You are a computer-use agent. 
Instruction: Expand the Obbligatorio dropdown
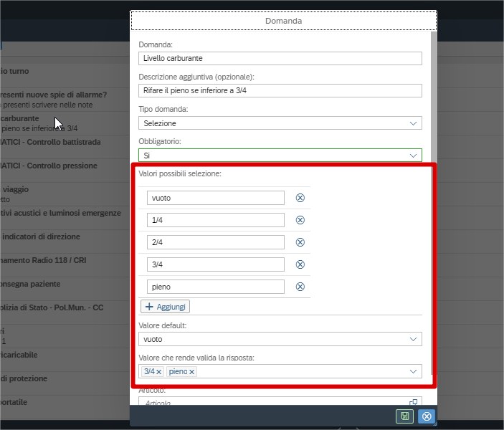pos(413,155)
